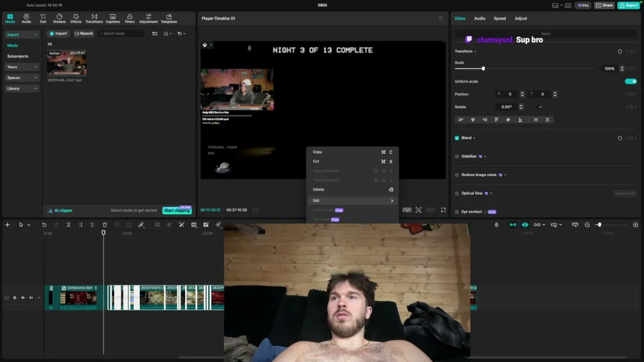Enable the Reduce image noise checkbox
This screenshot has width=644, height=362.
[457, 175]
